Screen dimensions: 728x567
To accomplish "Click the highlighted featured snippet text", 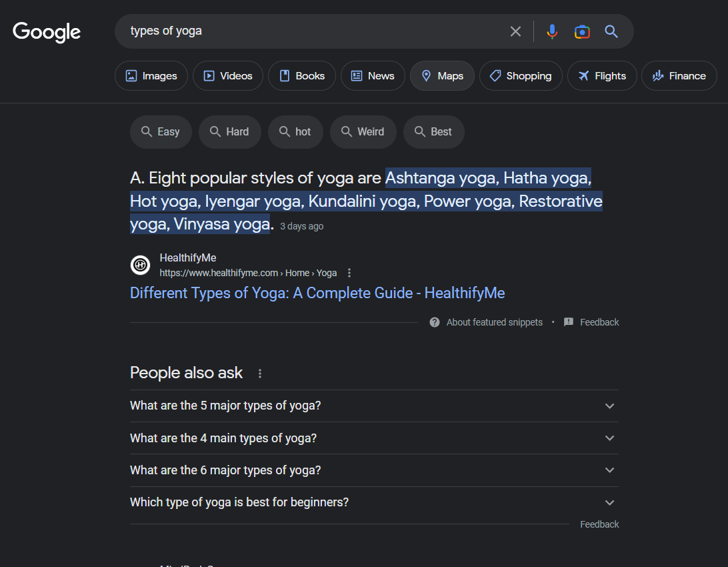I will (x=366, y=201).
